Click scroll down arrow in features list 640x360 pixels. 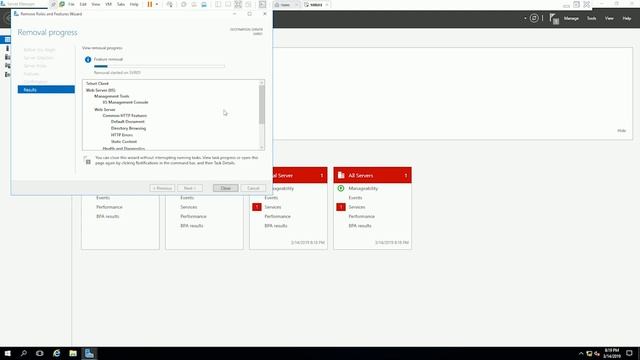coord(262,147)
